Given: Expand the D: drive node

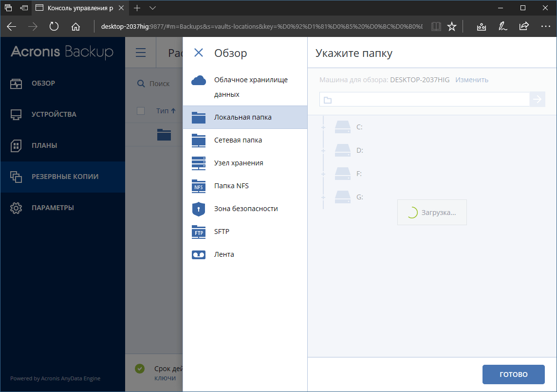Looking at the screenshot, I should coord(323,151).
